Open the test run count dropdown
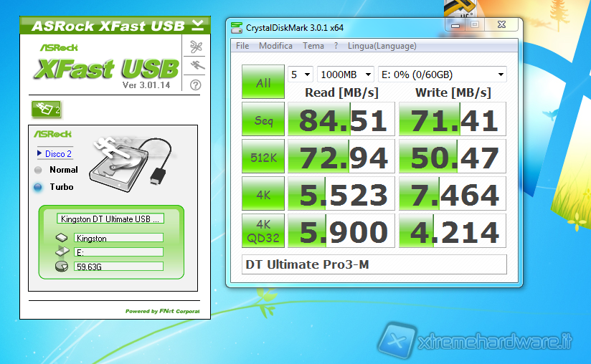This screenshot has height=364, width=591. [x=301, y=75]
